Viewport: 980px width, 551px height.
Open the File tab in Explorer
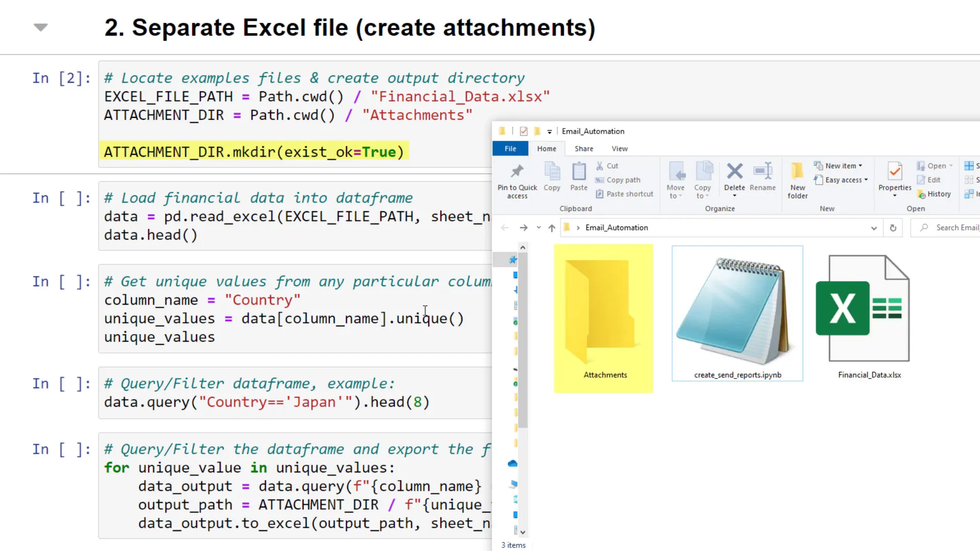point(510,148)
